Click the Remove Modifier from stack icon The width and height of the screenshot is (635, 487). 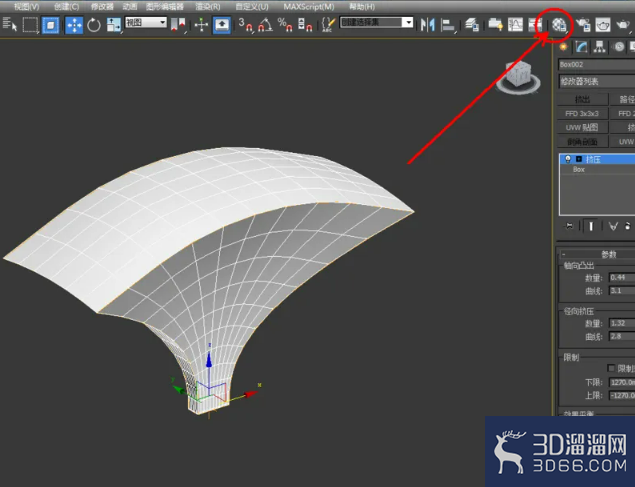628,226
